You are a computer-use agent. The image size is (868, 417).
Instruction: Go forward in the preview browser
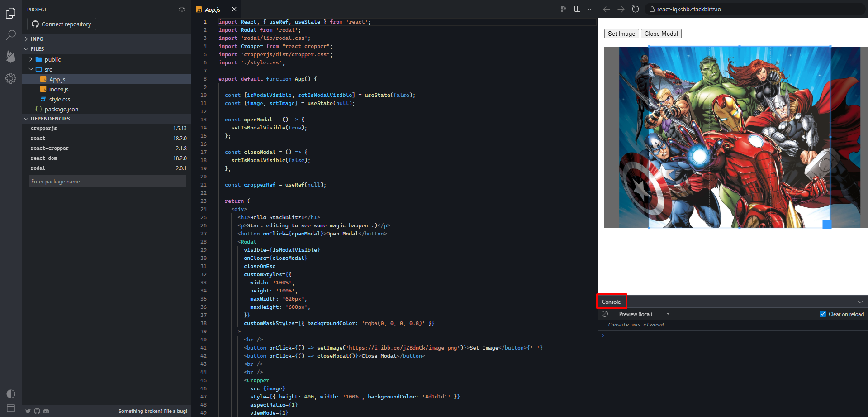coord(621,9)
